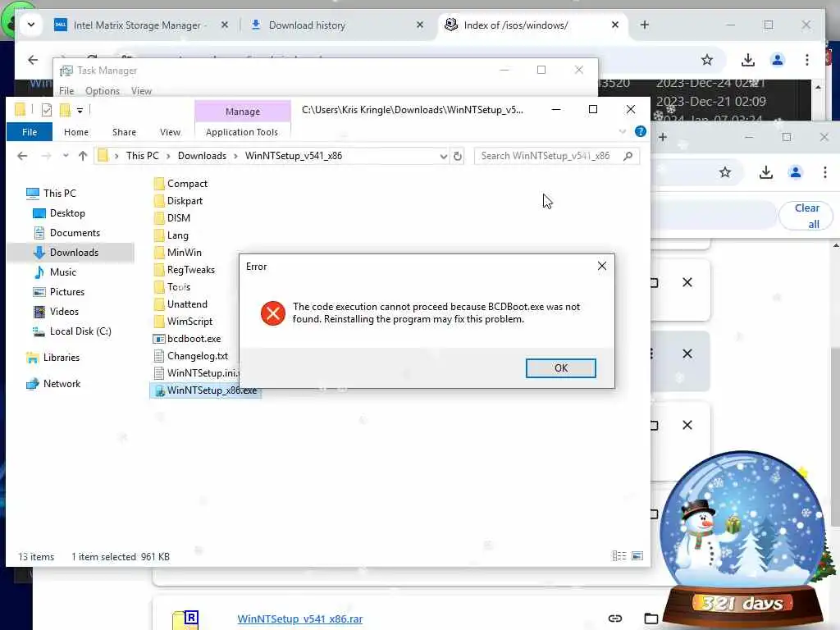Select This PC in navigation pane

coord(59,194)
